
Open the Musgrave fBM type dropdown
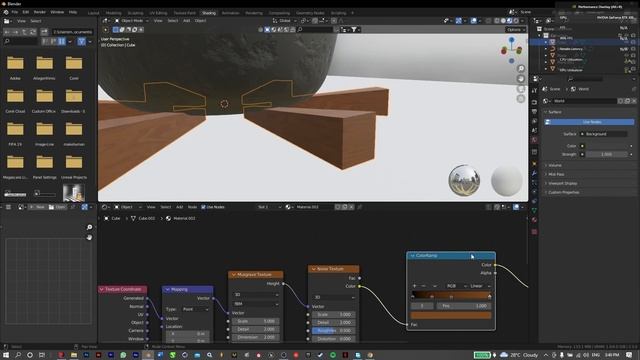coord(256,304)
